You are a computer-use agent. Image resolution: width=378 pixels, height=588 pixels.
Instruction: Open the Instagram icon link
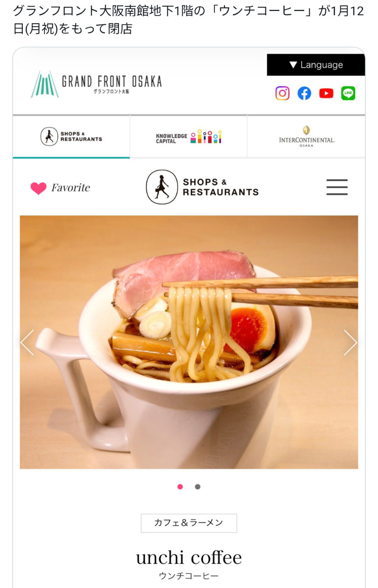(282, 93)
